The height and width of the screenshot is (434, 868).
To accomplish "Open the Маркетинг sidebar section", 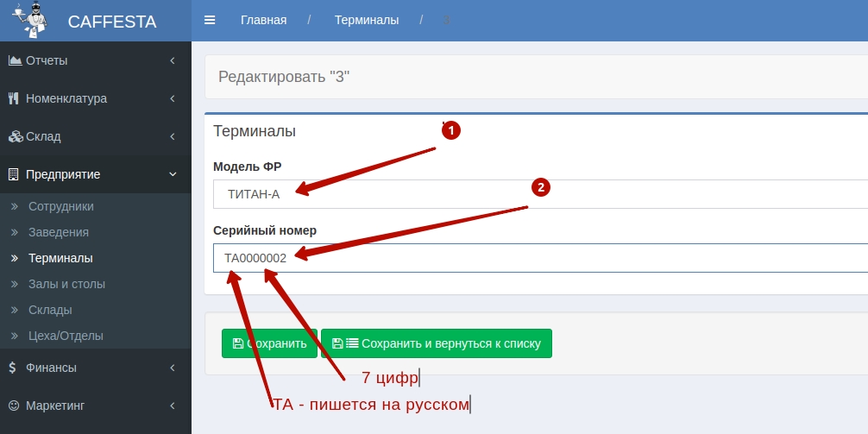I will (x=96, y=406).
